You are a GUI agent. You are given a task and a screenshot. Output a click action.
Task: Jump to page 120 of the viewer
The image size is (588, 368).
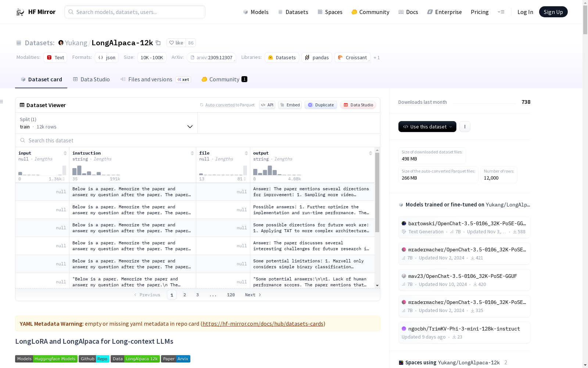231,295
